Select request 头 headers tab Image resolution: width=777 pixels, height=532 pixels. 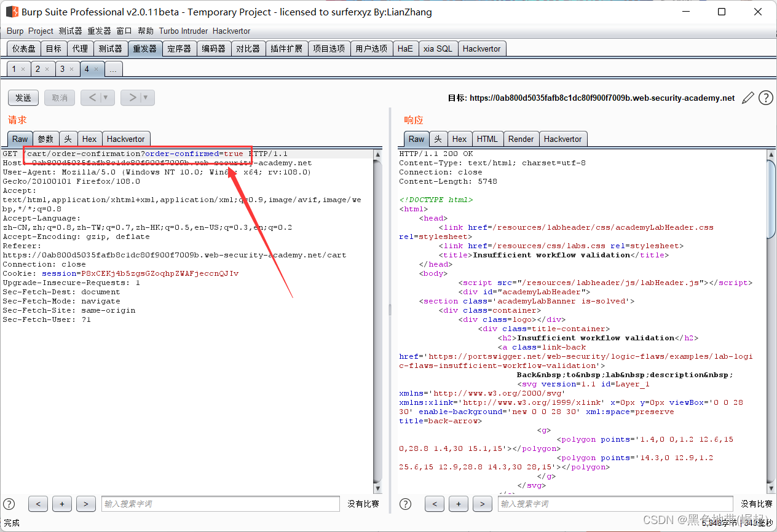[x=68, y=139]
